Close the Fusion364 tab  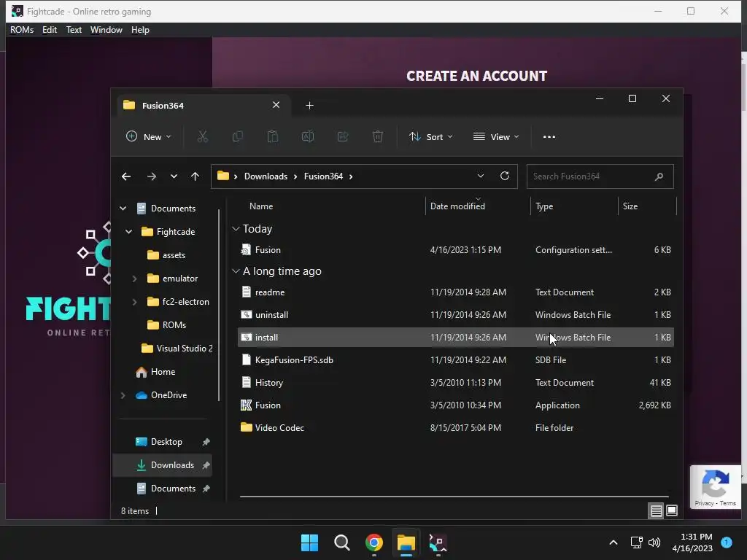[276, 105]
